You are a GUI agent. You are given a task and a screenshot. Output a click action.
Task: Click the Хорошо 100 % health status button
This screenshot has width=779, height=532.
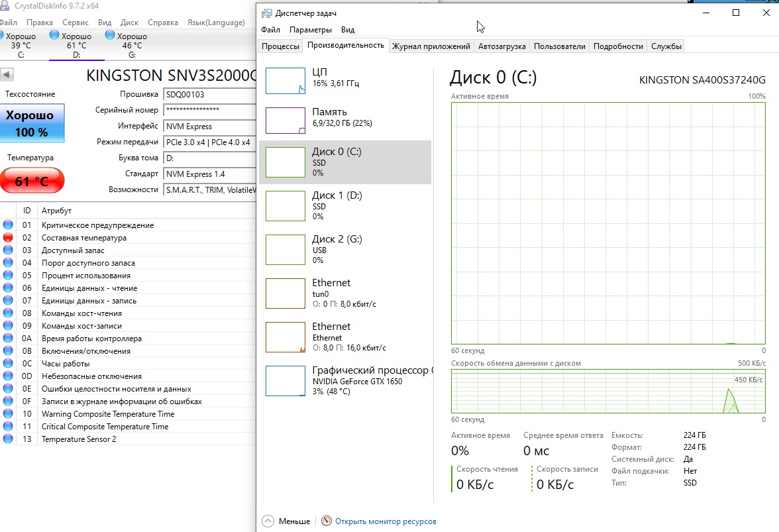32,123
